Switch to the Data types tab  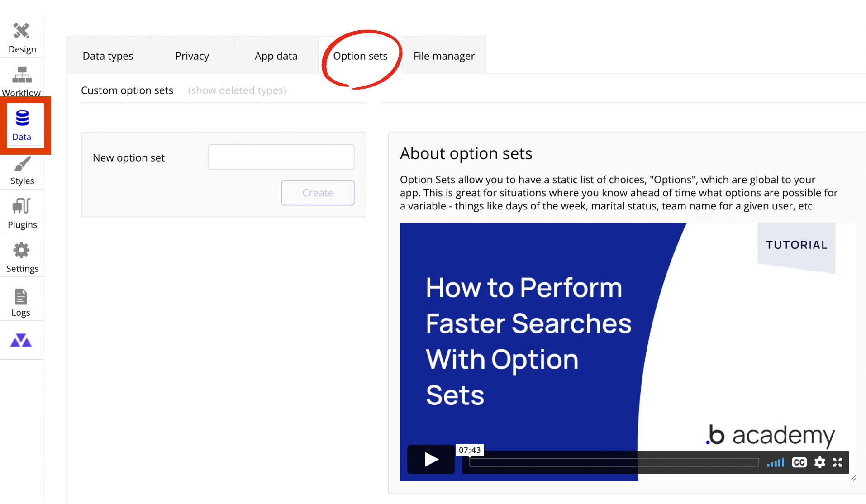pos(108,56)
